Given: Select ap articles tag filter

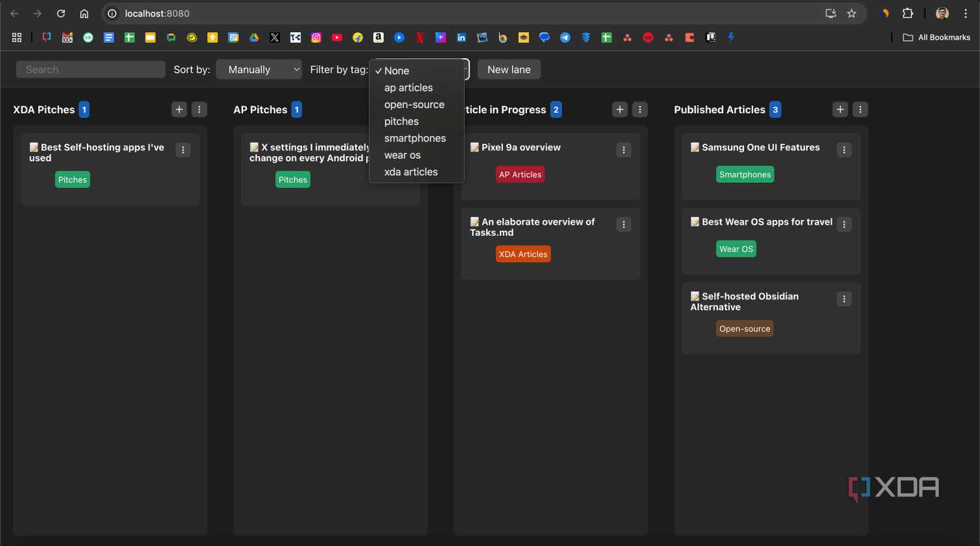Looking at the screenshot, I should point(417,88).
